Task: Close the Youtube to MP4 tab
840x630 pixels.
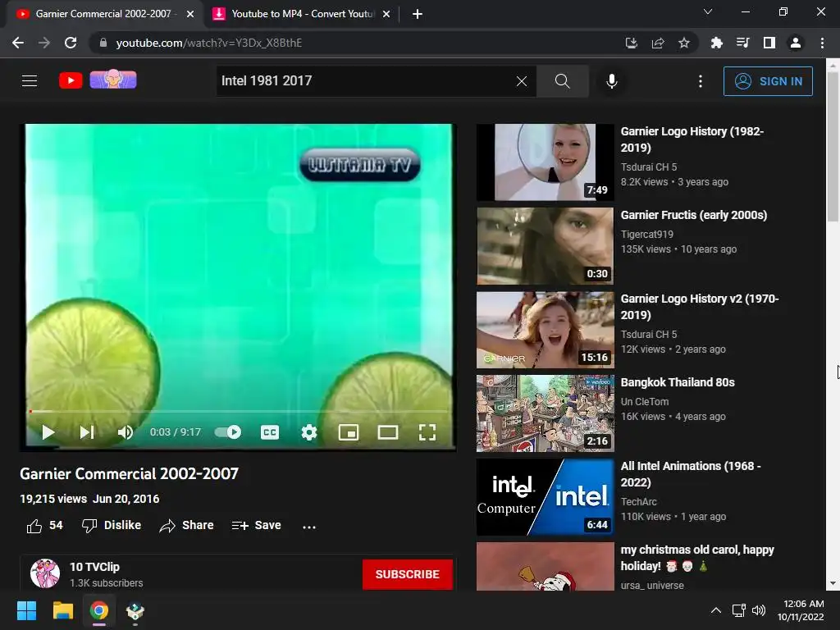Action: [386, 15]
